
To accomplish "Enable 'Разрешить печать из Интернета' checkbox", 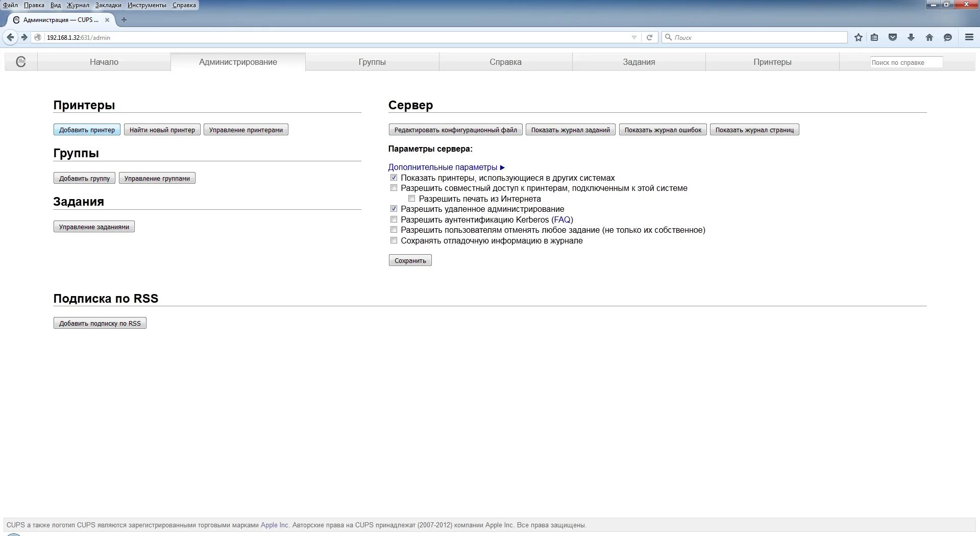I will 411,199.
